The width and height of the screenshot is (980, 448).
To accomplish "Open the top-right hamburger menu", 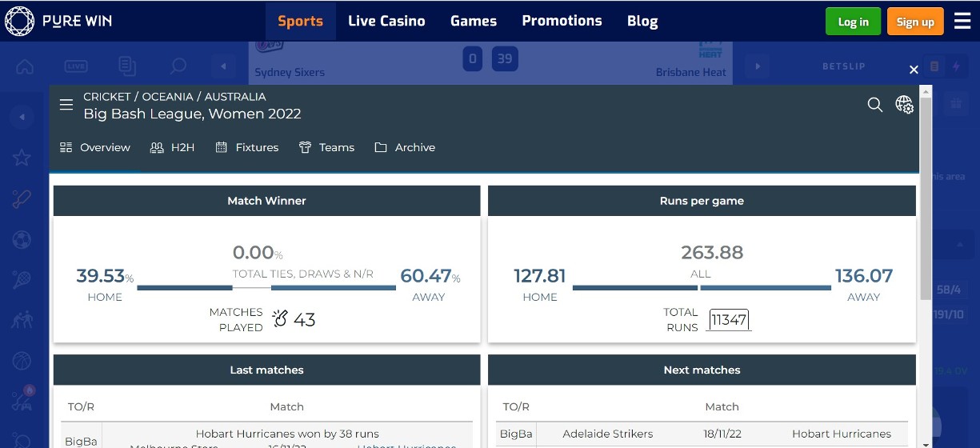I will [x=962, y=22].
